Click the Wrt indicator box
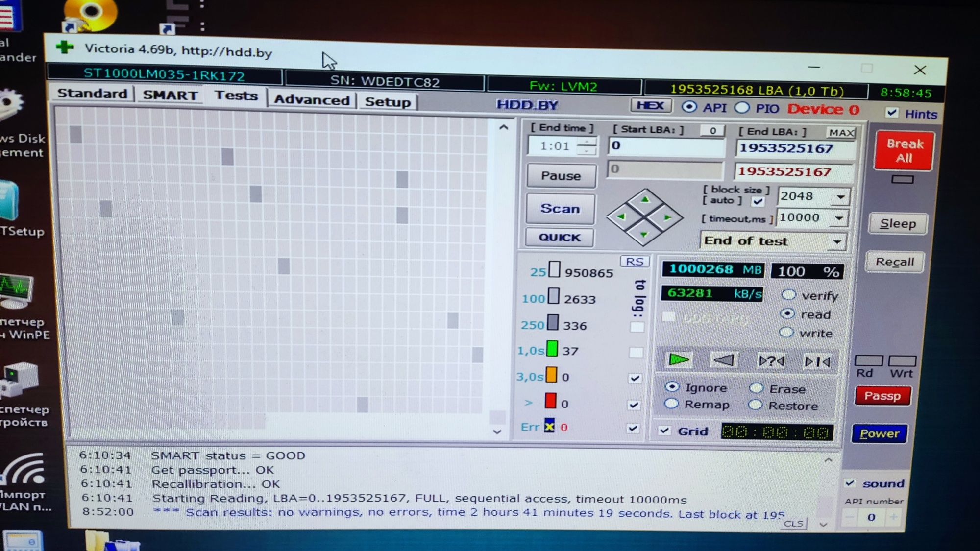This screenshot has height=551, width=980. click(902, 361)
